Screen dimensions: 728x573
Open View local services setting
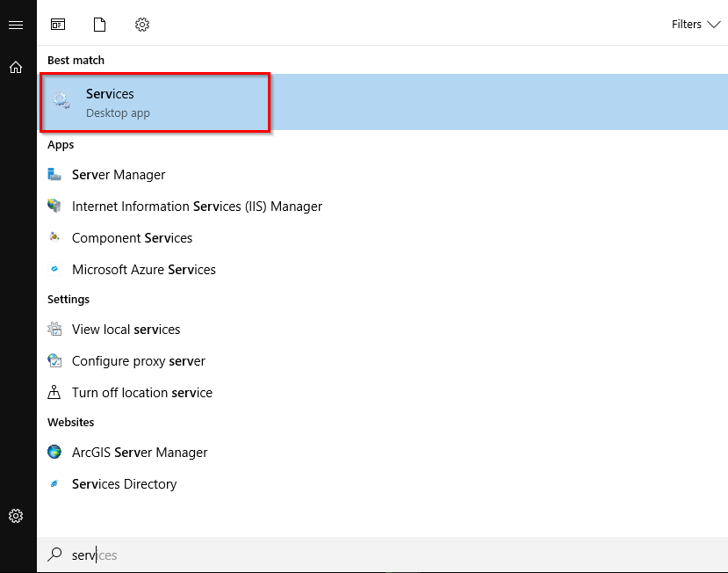125,329
